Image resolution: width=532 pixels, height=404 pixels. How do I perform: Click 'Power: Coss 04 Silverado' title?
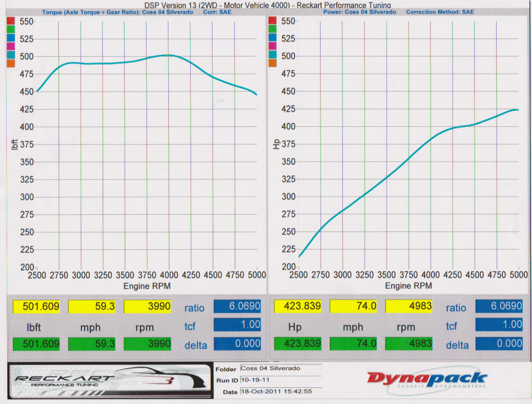click(360, 12)
